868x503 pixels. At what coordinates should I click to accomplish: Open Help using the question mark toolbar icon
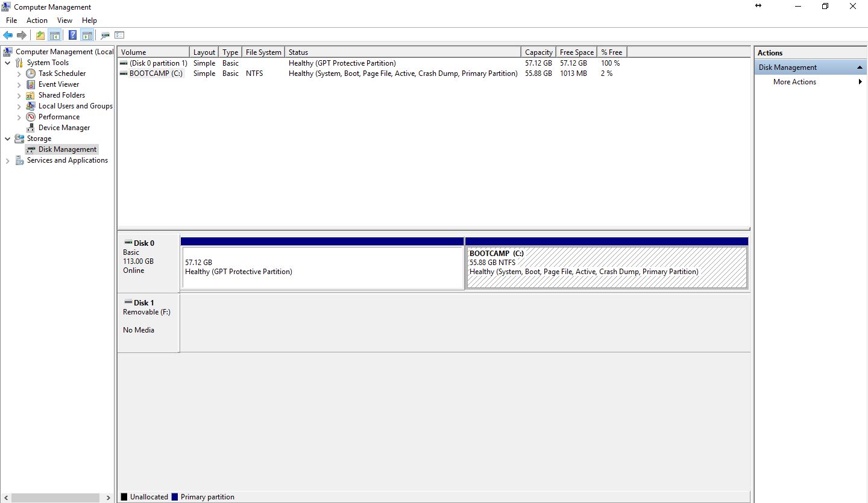pos(72,35)
